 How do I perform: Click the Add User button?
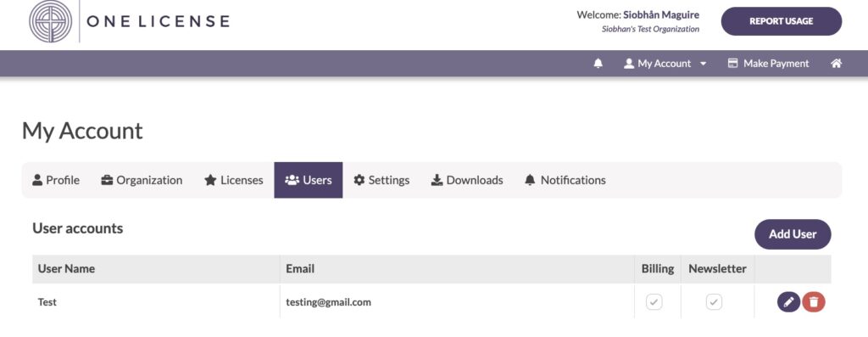click(793, 234)
